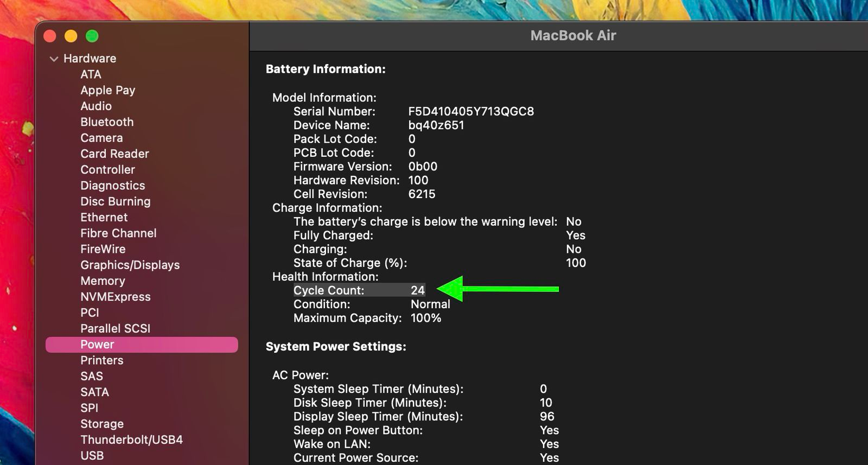
Task: Close the window with red button
Action: point(50,36)
